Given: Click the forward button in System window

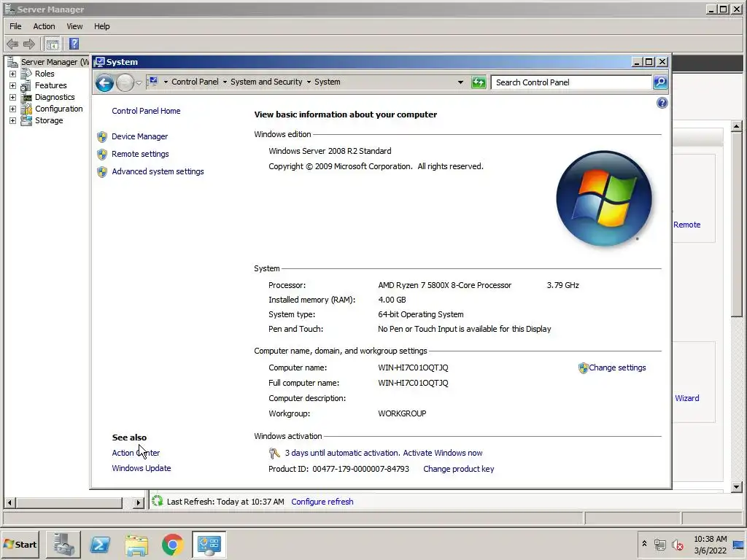Looking at the screenshot, I should [125, 83].
